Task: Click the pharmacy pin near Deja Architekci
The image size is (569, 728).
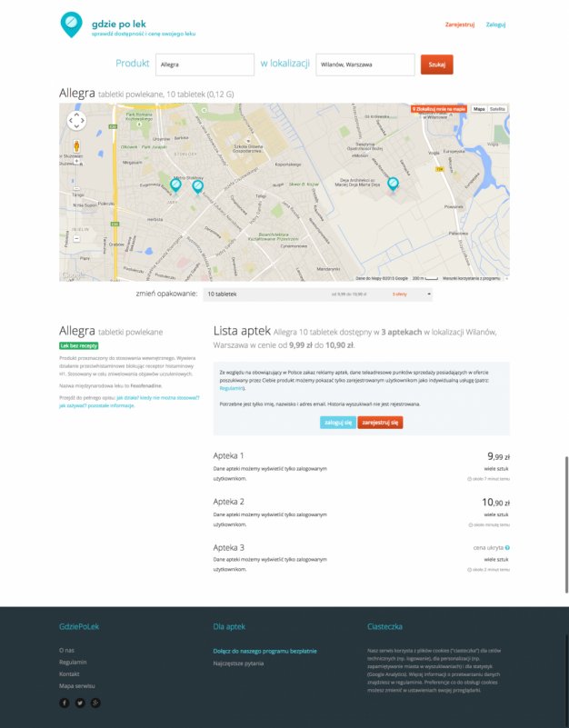Action: click(x=393, y=184)
